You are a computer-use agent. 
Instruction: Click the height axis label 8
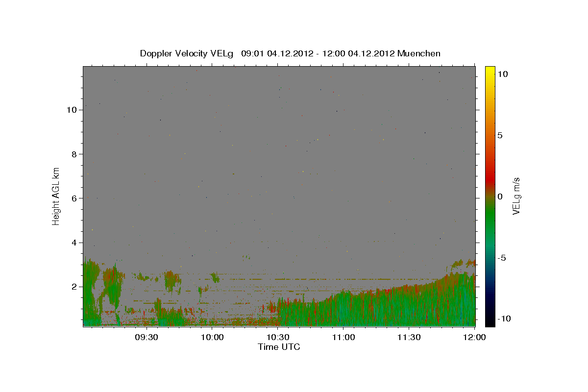point(74,154)
